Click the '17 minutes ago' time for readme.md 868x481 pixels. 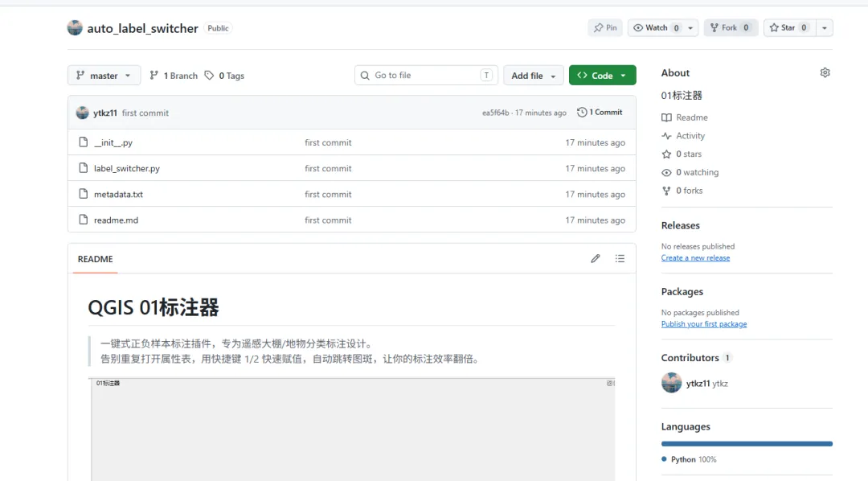tap(595, 220)
